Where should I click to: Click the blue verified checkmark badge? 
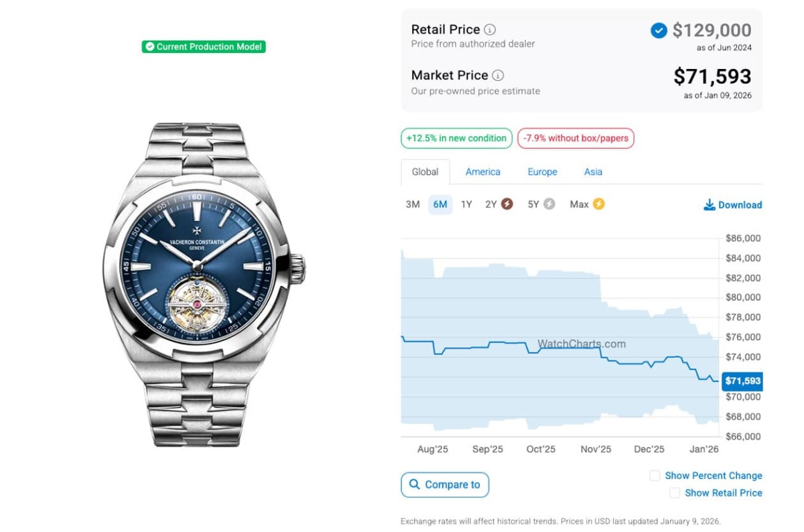659,30
